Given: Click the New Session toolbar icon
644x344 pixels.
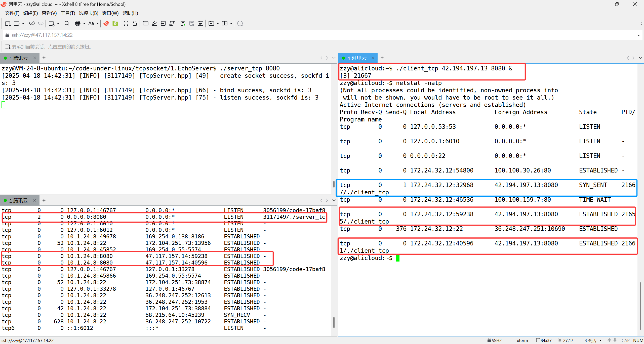Looking at the screenshot, I should (8, 23).
